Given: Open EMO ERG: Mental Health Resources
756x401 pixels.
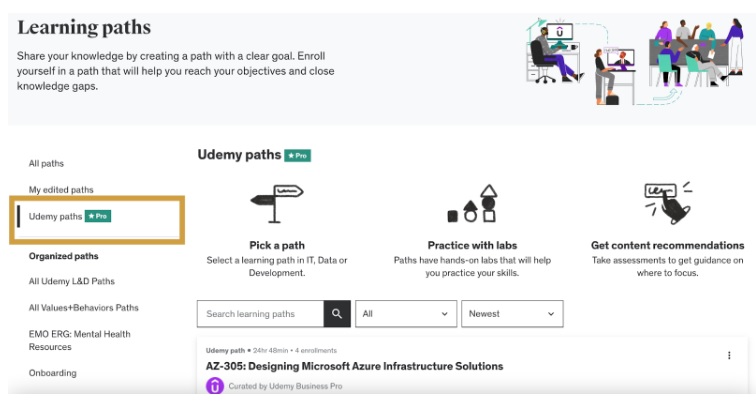Looking at the screenshot, I should point(79,340).
